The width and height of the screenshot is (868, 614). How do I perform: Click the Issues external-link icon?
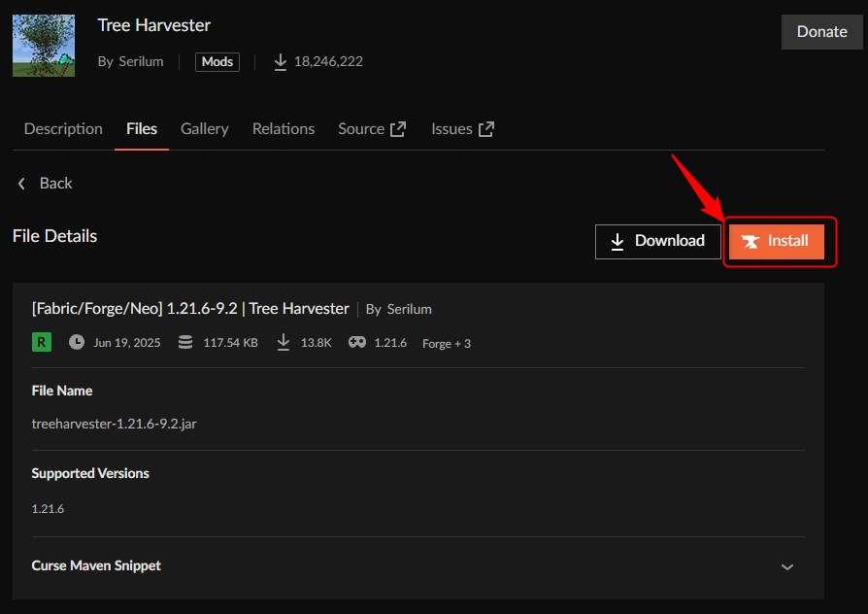[486, 129]
